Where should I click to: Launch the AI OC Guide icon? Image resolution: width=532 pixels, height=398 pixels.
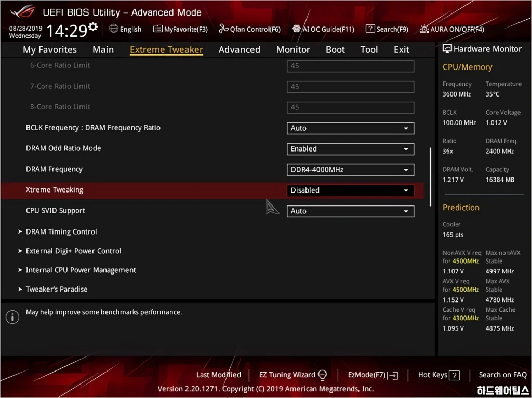[297, 29]
